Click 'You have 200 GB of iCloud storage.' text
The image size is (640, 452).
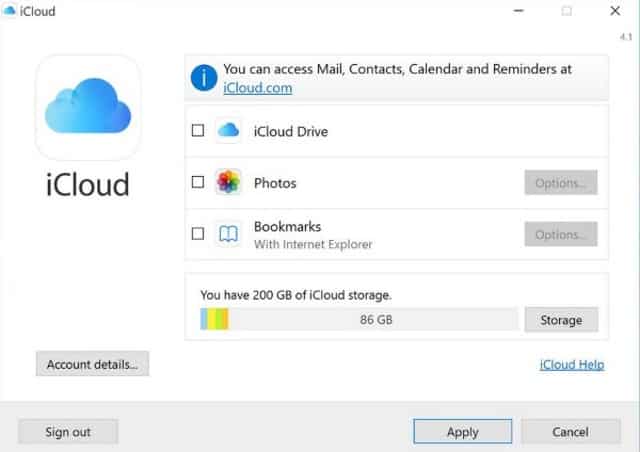click(296, 295)
